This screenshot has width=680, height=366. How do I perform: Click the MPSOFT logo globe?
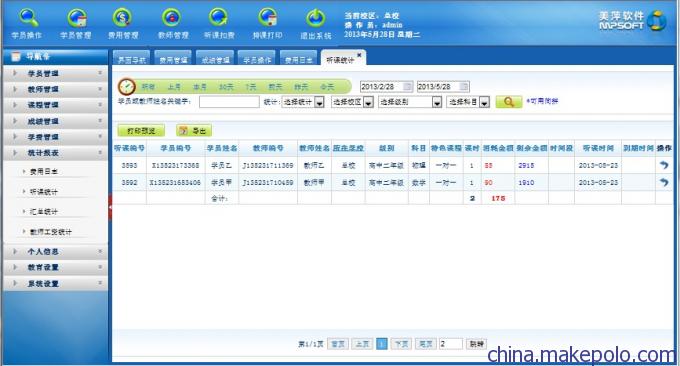coord(657,20)
